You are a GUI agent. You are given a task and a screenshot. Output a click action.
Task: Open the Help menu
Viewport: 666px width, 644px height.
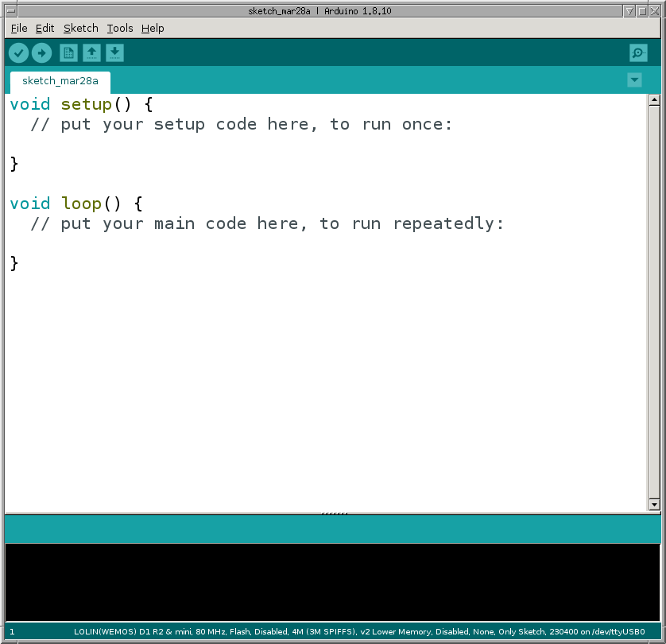tap(153, 29)
